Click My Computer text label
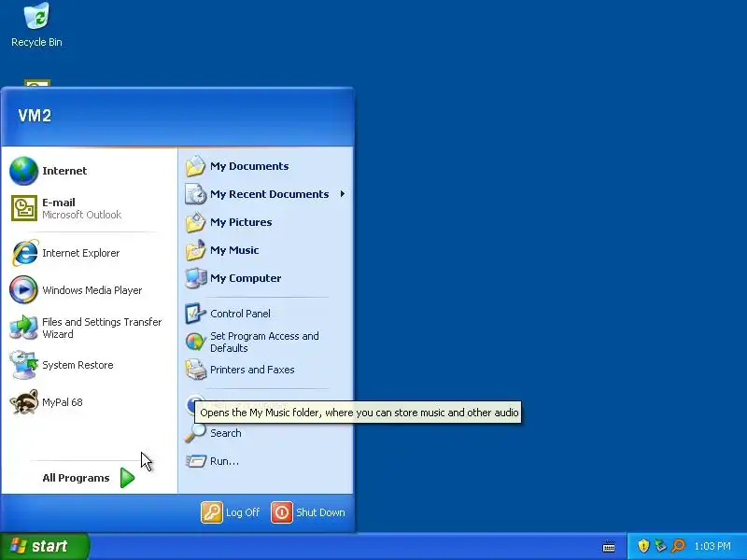This screenshot has width=747, height=560. (246, 278)
